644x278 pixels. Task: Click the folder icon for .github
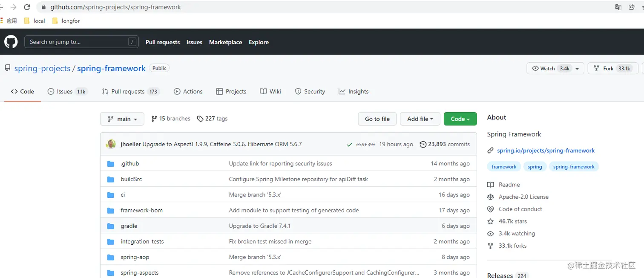111,164
